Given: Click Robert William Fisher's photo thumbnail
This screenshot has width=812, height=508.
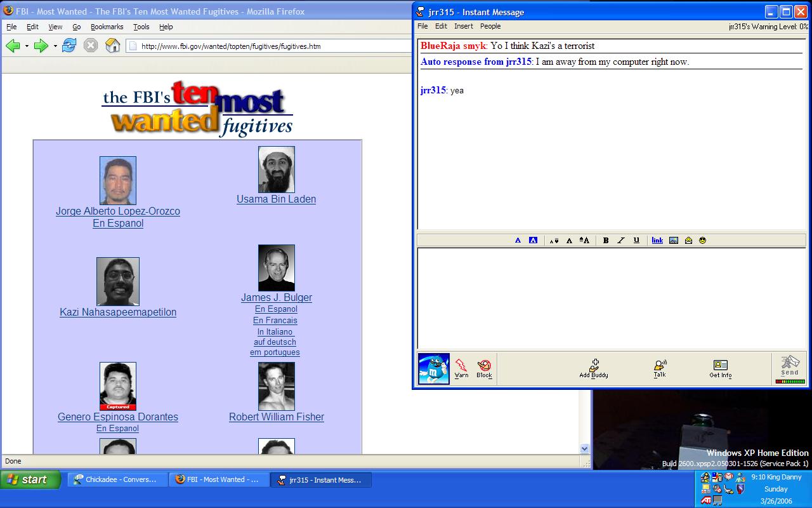Looking at the screenshot, I should (x=277, y=386).
